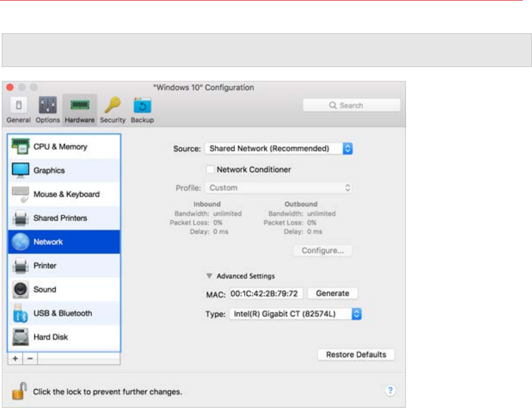Screen dimensions: 532x408
Task: Open the General settings tab icon
Action: pos(19,105)
